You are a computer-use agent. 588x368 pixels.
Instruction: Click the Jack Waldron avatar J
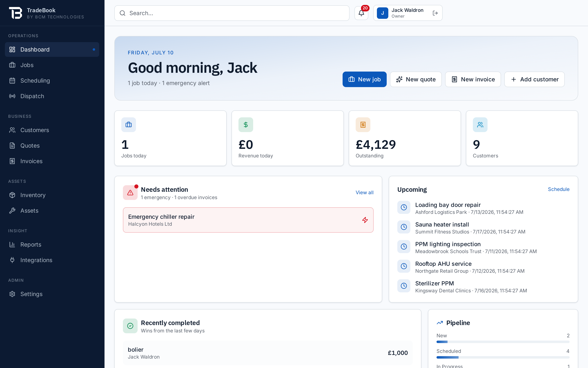click(x=382, y=13)
